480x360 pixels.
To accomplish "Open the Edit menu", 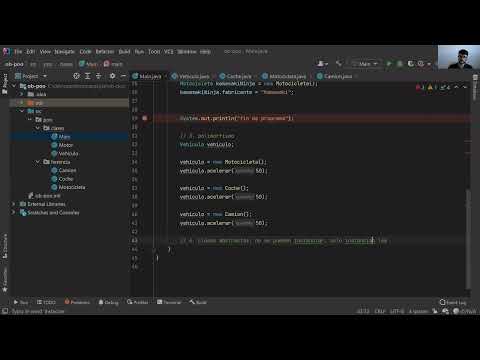I will point(31,52).
